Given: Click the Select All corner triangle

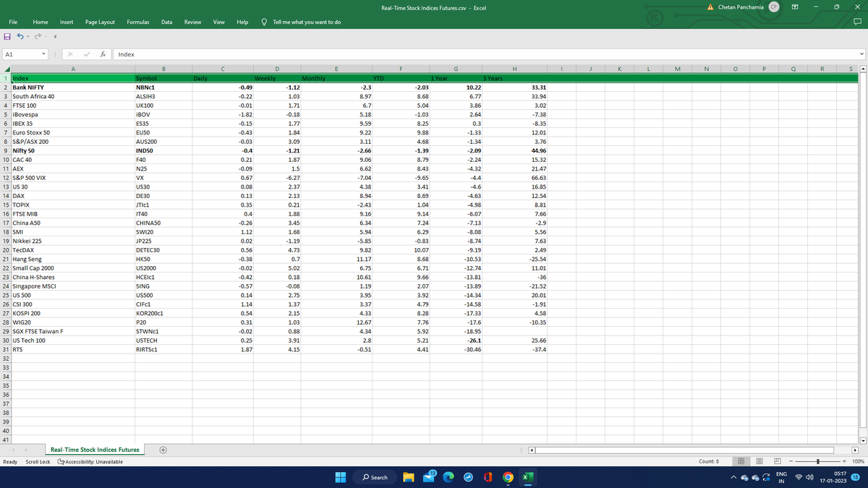Looking at the screenshot, I should click(x=6, y=69).
